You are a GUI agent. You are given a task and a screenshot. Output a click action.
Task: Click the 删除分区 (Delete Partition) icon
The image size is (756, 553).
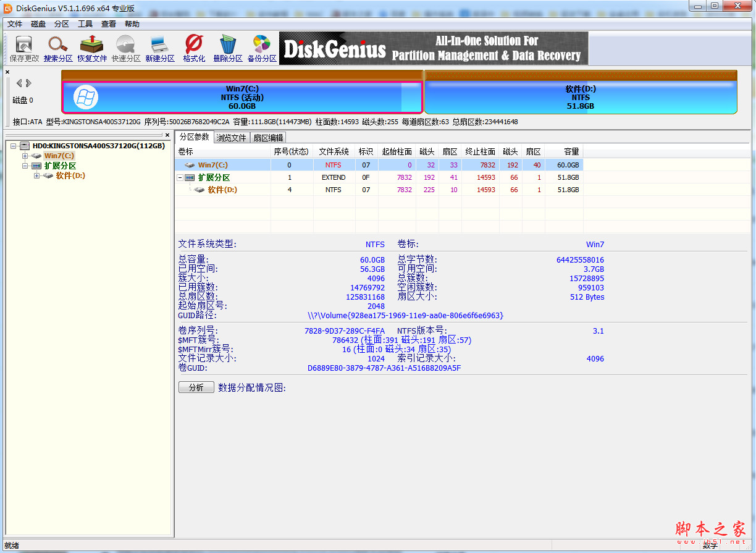228,48
